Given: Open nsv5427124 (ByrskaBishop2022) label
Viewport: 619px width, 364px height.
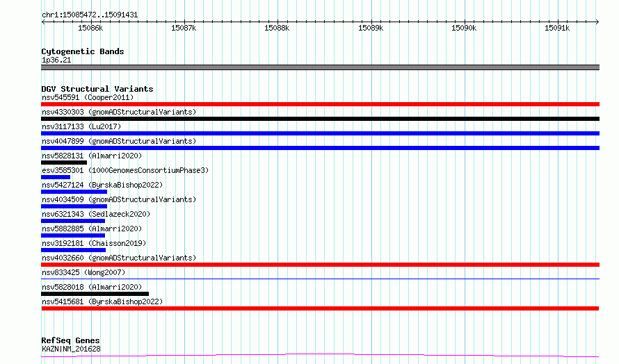Looking at the screenshot, I should point(102,185).
